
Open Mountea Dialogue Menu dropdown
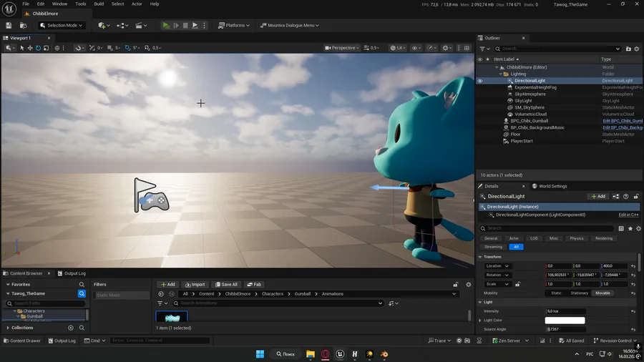pos(290,26)
